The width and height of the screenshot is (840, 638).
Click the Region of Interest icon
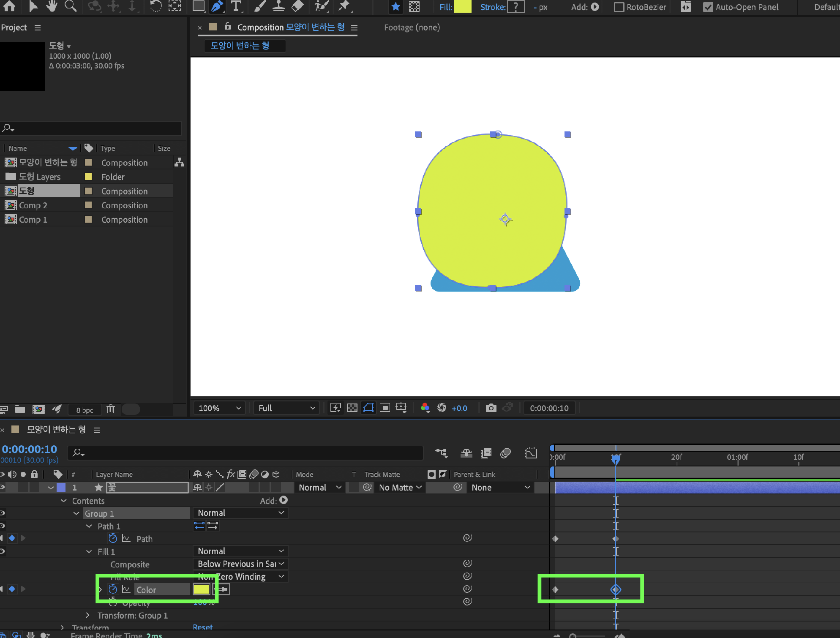point(385,408)
